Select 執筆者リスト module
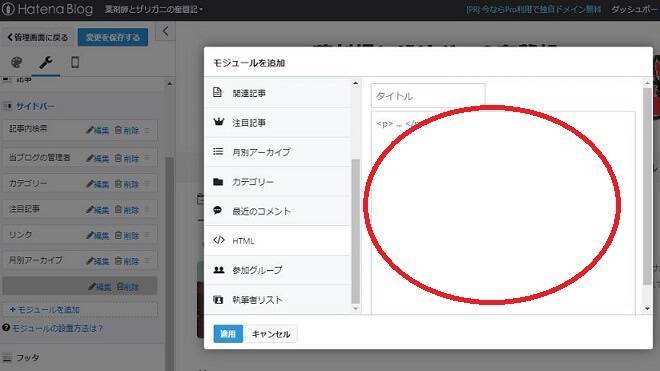The image size is (660, 371). 278,300
